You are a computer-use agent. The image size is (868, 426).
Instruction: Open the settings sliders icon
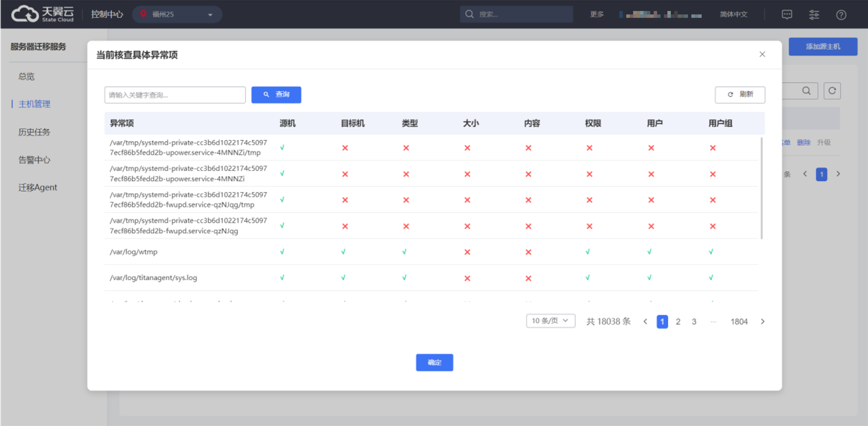coord(814,15)
